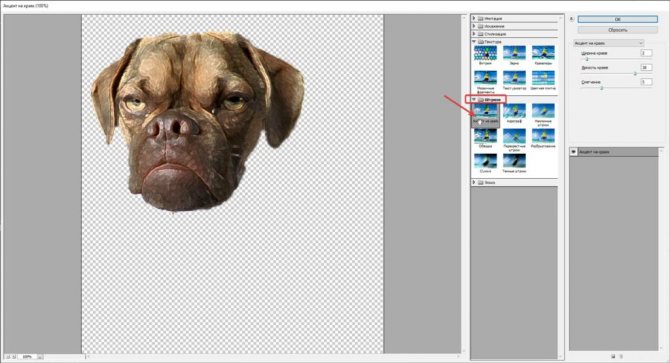Image resolution: width=670 pixels, height=363 pixels.
Task: Select the Аэрограф sprayed strokes filter
Action: pyautogui.click(x=514, y=111)
